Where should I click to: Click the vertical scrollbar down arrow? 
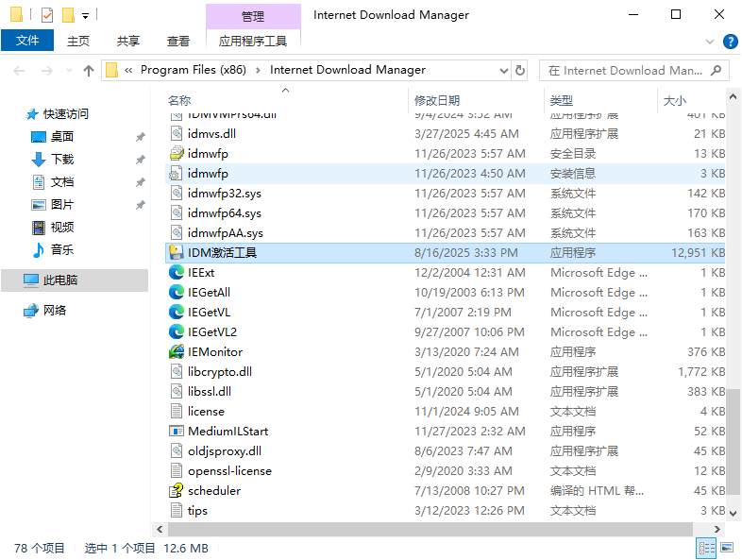[733, 513]
